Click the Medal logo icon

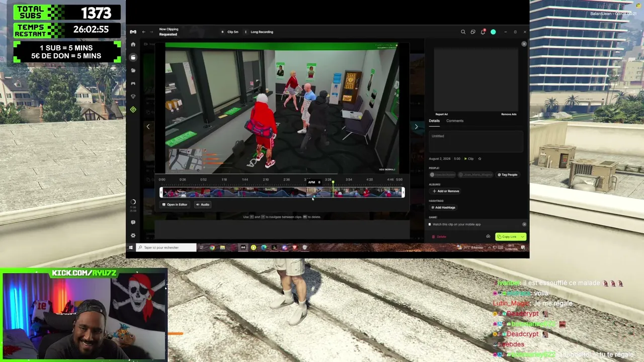click(133, 32)
